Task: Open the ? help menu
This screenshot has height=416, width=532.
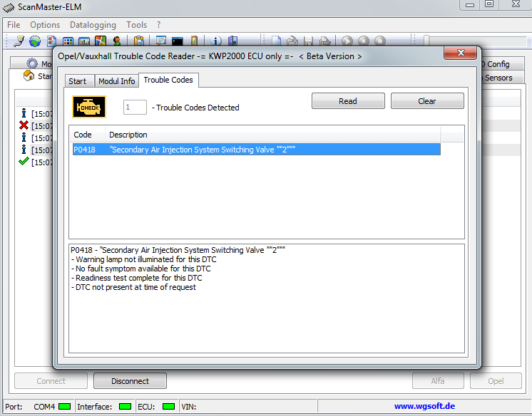Action: [158, 25]
